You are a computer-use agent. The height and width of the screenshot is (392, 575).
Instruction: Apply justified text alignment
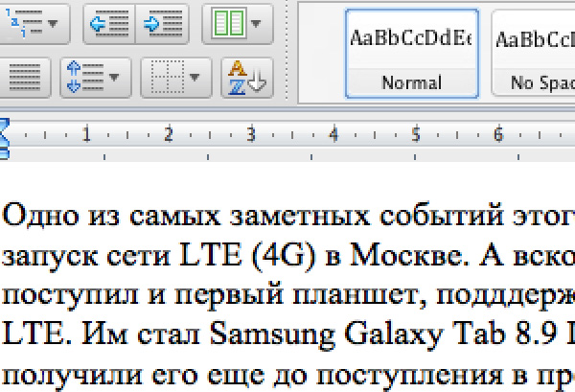(24, 78)
